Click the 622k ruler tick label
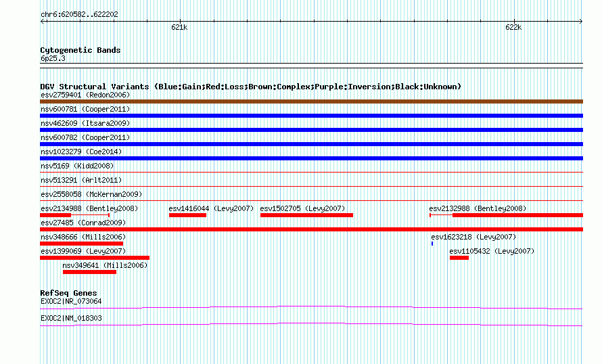Image resolution: width=602 pixels, height=364 pixels. click(x=513, y=27)
